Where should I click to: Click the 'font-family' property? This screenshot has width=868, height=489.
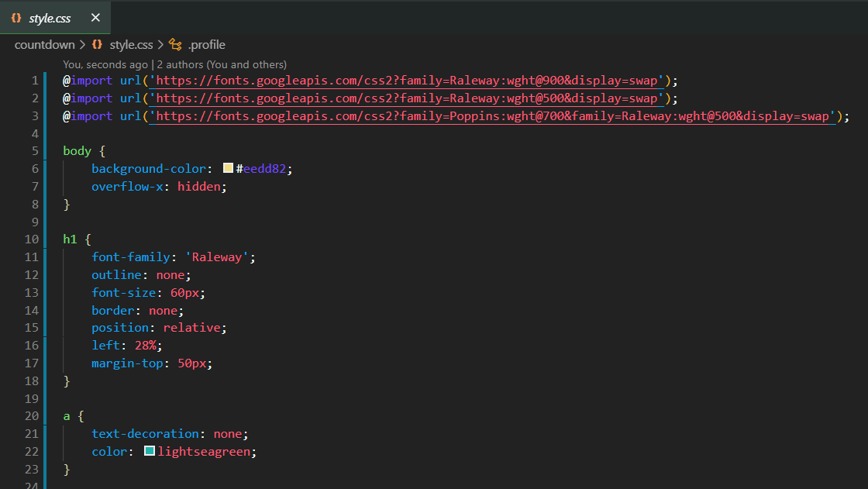(x=131, y=257)
